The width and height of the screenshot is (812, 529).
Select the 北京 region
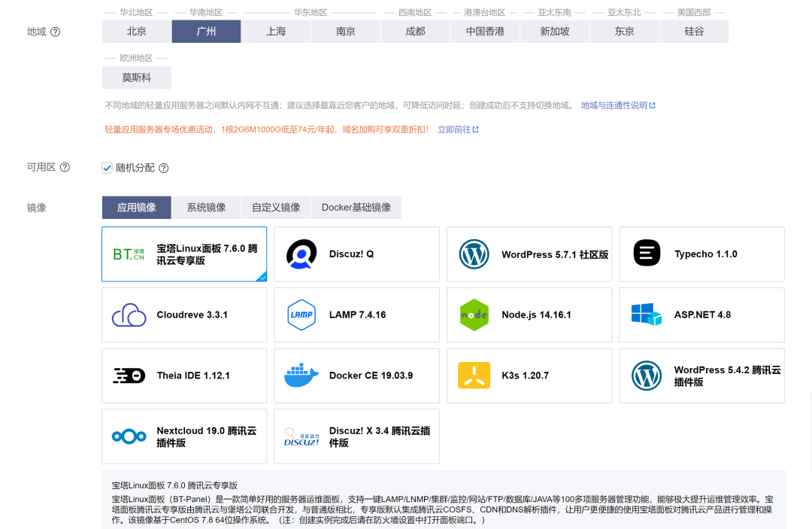click(x=137, y=32)
